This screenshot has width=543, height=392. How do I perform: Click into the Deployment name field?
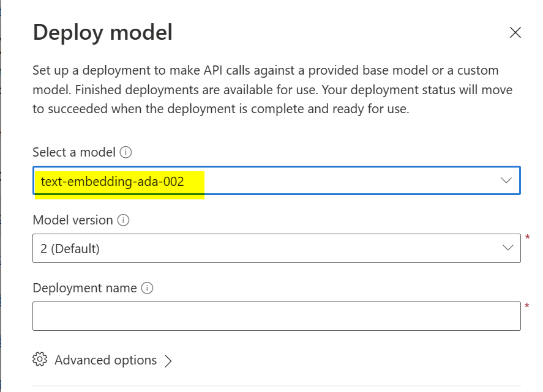click(277, 316)
